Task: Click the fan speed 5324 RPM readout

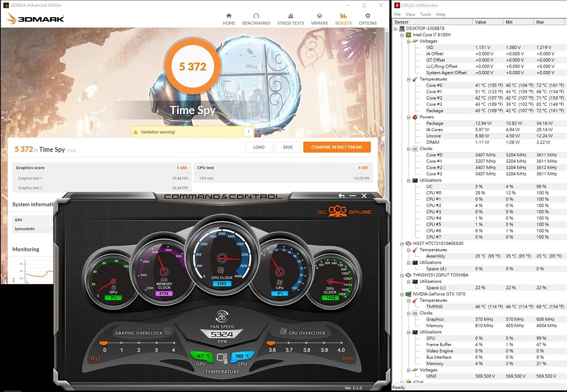Action: (x=222, y=334)
